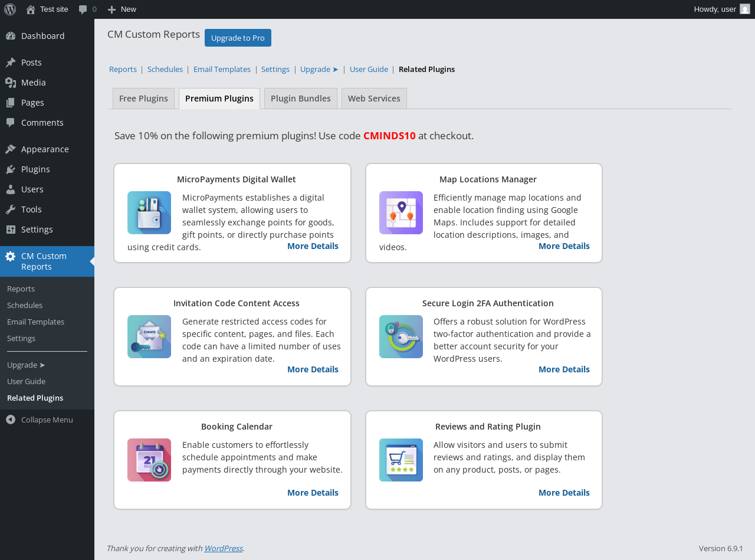The image size is (755, 560).
Task: Click the WordPress footer link
Action: [x=223, y=548]
